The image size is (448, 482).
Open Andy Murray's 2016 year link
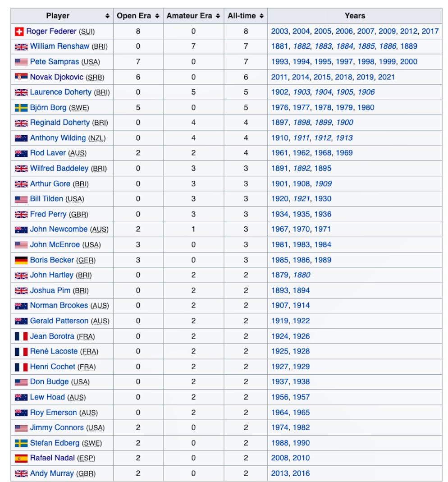click(x=301, y=473)
